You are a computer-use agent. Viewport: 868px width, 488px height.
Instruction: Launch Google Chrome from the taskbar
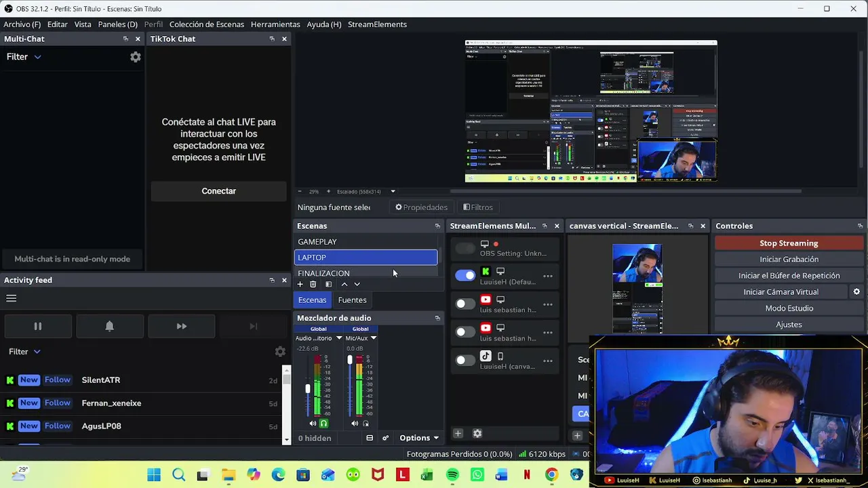551,475
